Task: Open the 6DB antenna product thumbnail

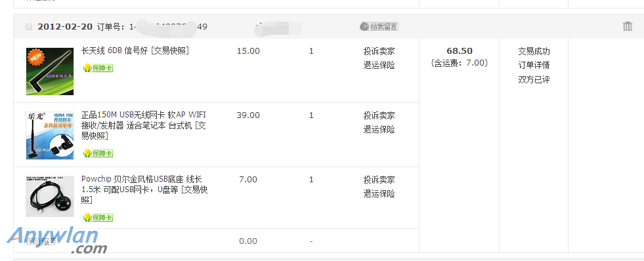Action: point(50,71)
